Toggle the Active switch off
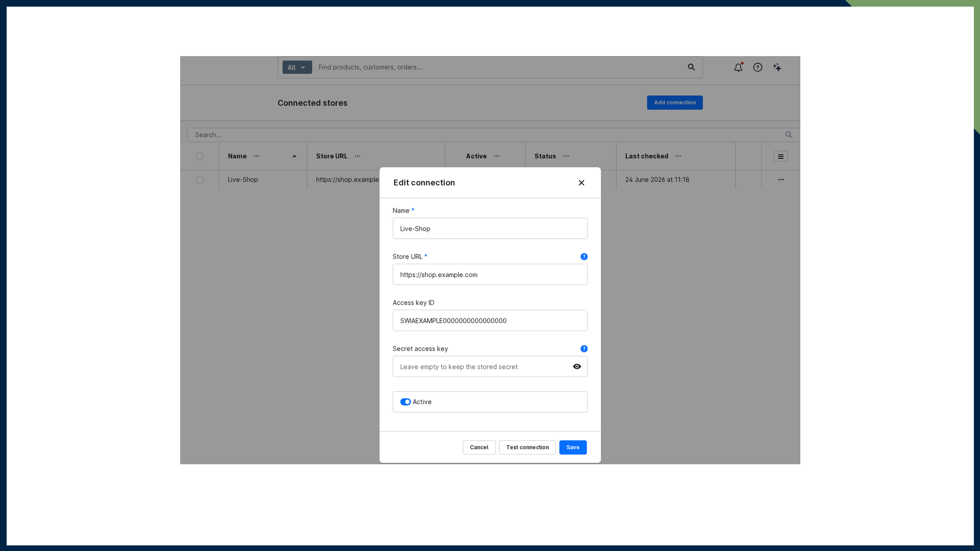 [x=405, y=402]
